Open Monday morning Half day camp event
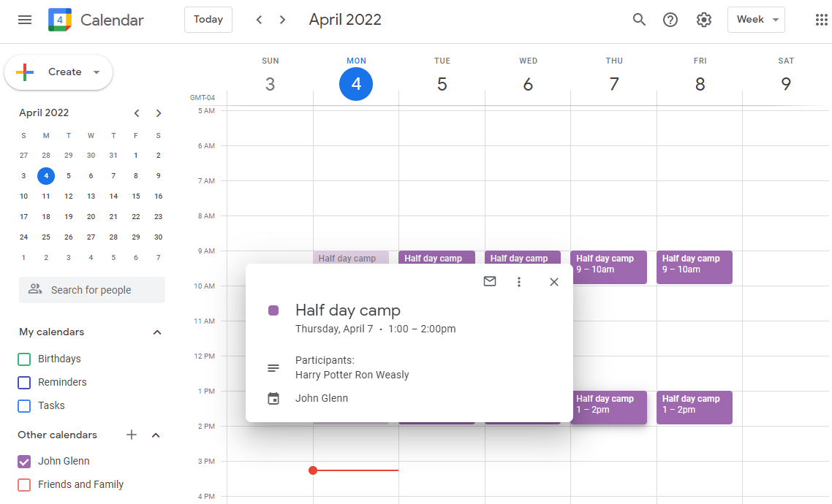The width and height of the screenshot is (832, 504). point(351,257)
